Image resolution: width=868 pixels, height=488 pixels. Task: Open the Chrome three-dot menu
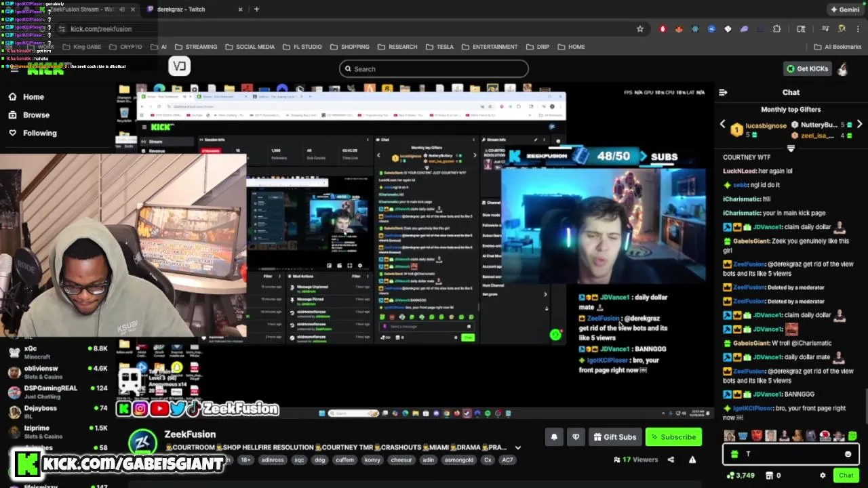click(x=857, y=29)
